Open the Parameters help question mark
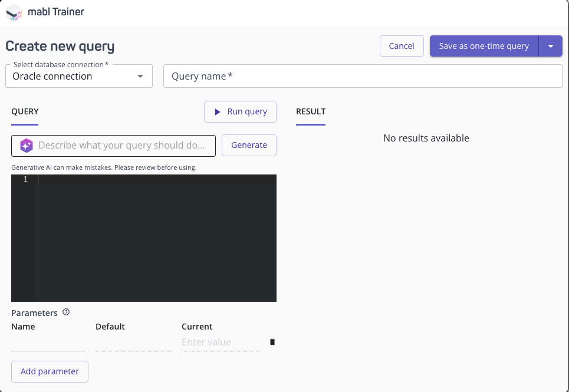569x392 pixels. click(x=66, y=312)
